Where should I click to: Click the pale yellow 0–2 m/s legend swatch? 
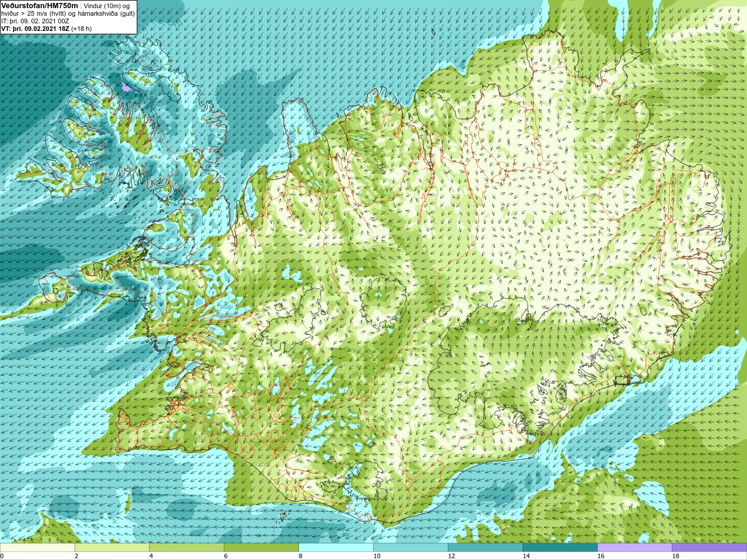(x=37, y=548)
